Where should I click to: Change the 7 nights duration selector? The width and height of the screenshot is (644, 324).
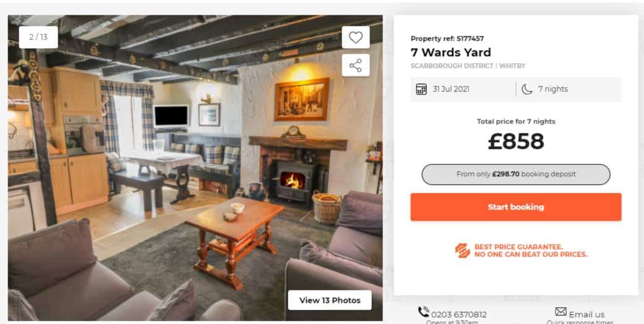pos(569,89)
